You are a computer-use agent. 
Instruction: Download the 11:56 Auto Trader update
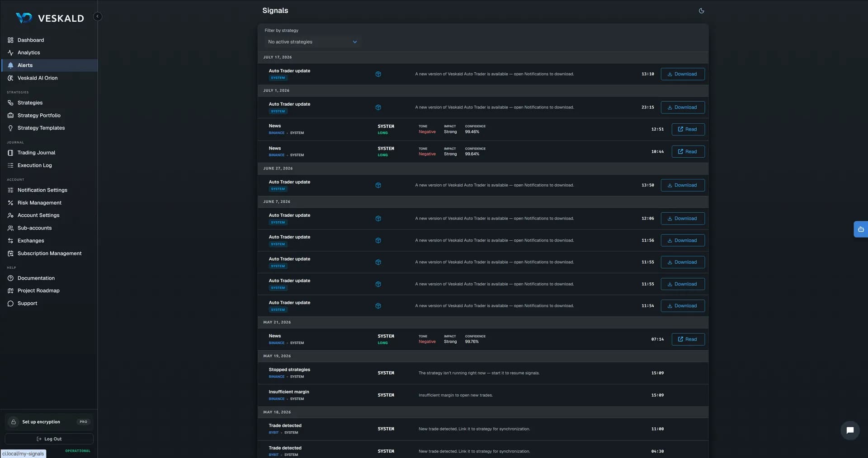[x=682, y=241]
